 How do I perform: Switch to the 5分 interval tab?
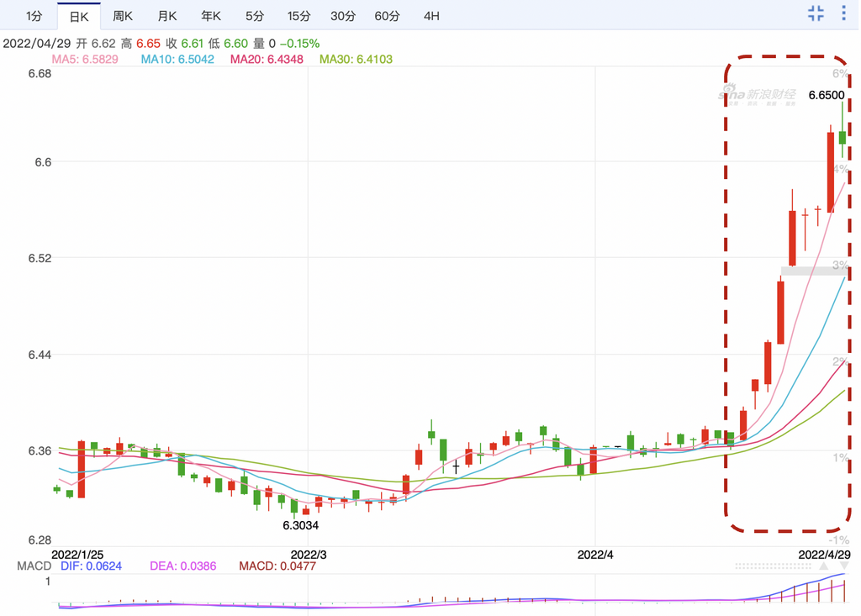click(x=255, y=16)
